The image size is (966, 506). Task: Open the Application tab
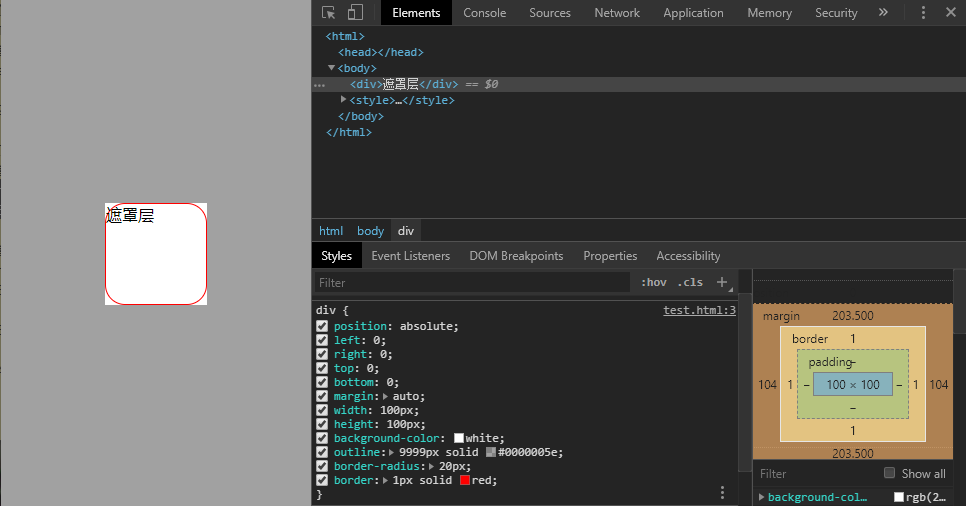pos(693,13)
